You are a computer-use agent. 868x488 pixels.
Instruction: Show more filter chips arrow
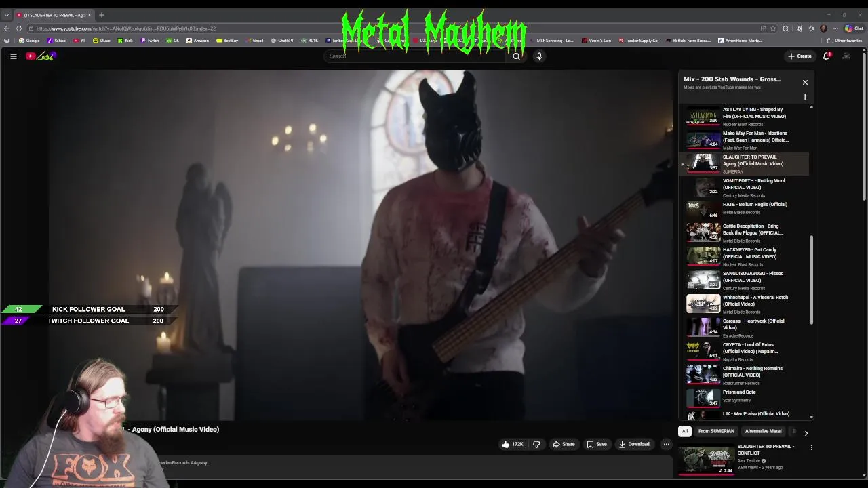click(x=806, y=432)
